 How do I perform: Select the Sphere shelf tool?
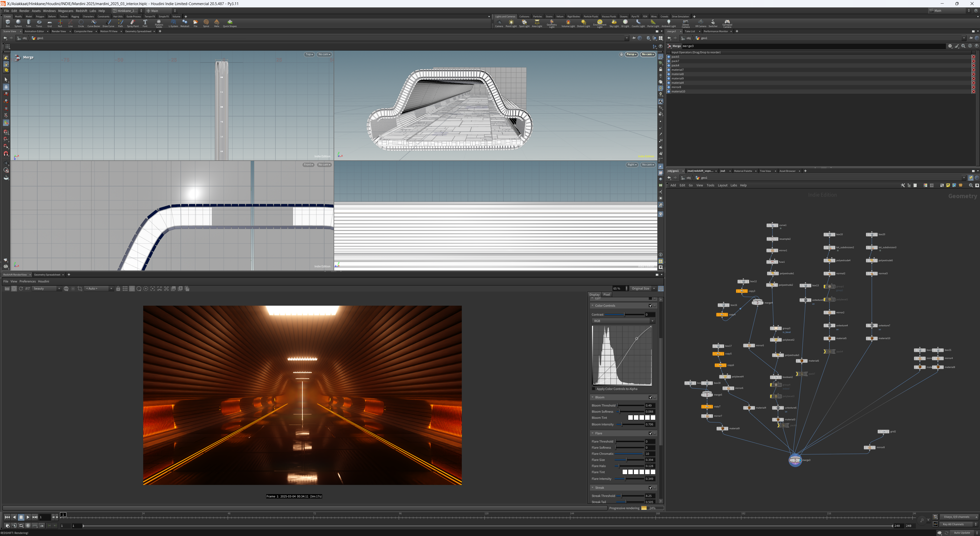tap(18, 23)
